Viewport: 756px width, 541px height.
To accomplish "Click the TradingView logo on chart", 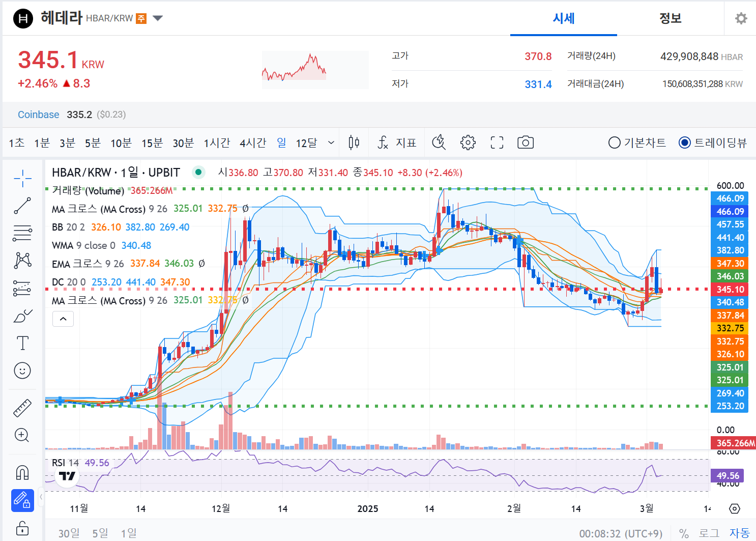I will tap(67, 476).
